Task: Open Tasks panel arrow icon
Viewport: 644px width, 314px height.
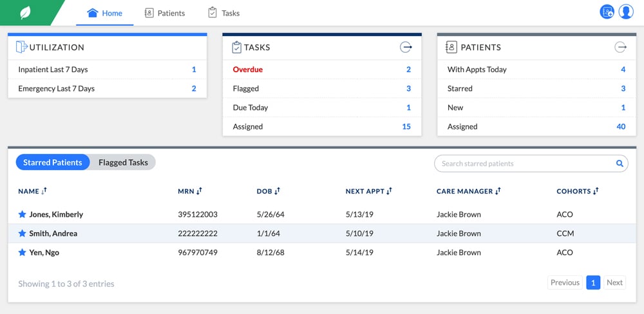Action: coord(406,47)
